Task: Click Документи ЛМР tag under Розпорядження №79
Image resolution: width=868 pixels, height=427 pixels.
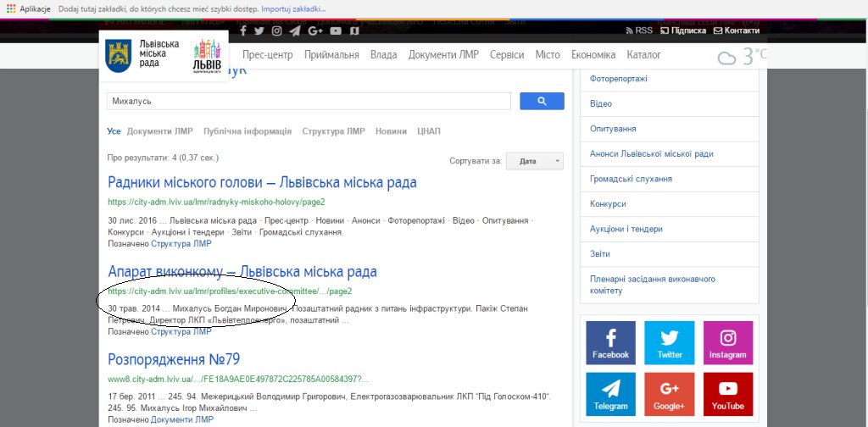Action: click(x=182, y=420)
